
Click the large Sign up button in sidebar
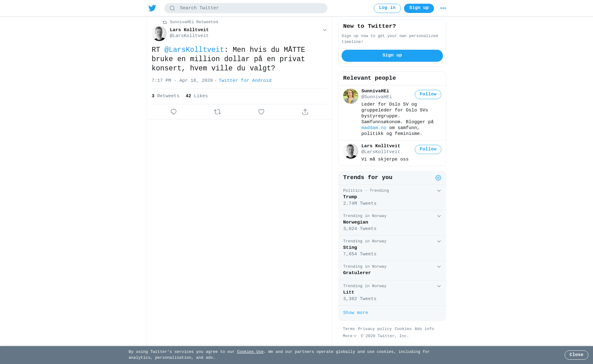tap(392, 56)
